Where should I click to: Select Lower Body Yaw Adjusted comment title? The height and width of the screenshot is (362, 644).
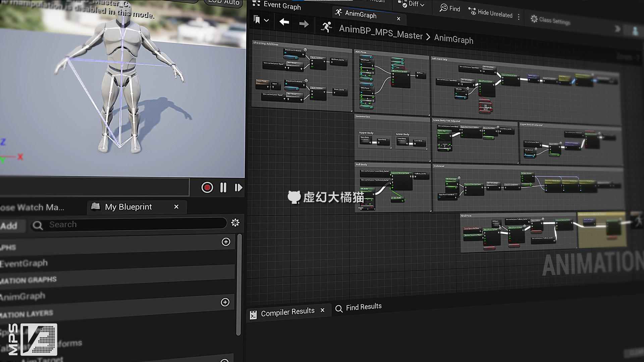point(446,121)
